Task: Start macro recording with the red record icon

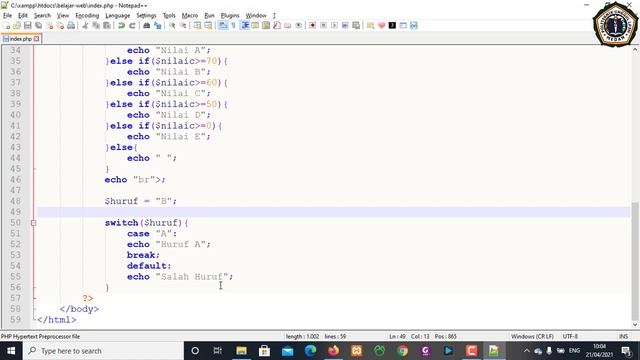Action: point(312,25)
